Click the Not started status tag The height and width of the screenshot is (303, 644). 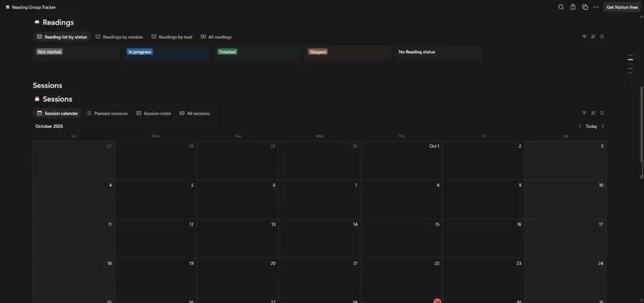click(x=49, y=52)
